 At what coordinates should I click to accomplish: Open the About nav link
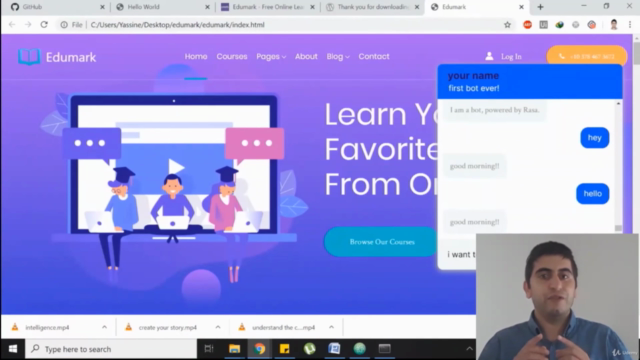click(x=306, y=57)
